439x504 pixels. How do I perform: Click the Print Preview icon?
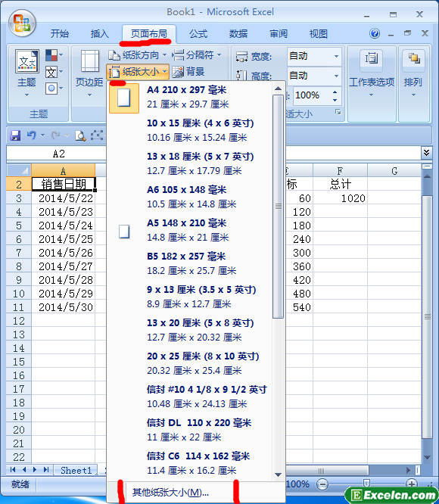[80, 135]
